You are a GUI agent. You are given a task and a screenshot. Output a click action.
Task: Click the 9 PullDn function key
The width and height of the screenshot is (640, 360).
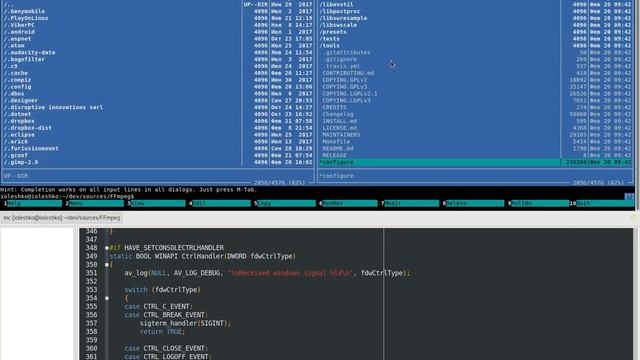(x=538, y=203)
